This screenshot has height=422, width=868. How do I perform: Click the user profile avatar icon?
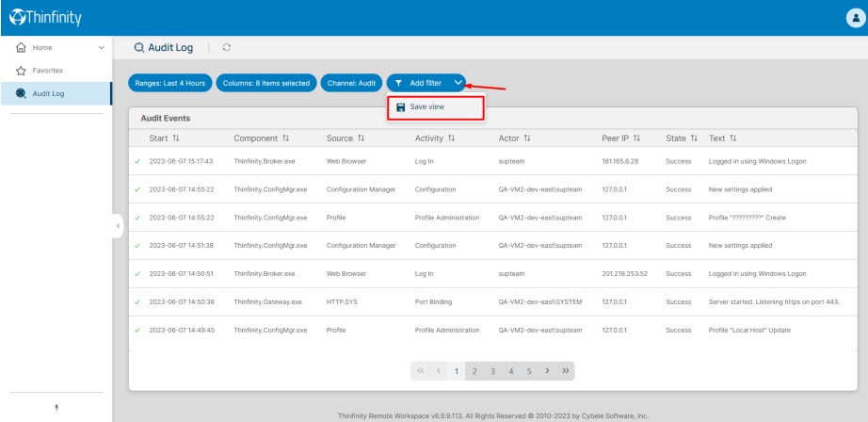pos(851,17)
